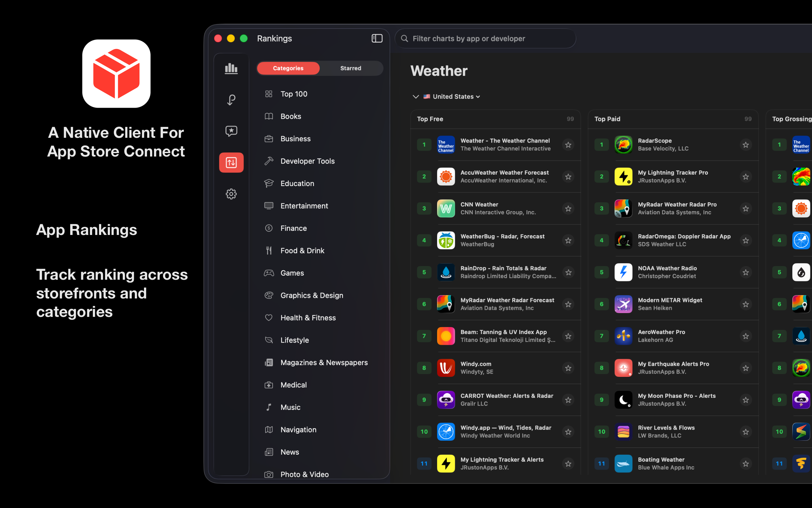The height and width of the screenshot is (508, 812).
Task: Click the Weather Channel app icon in Top Free
Action: point(446,145)
